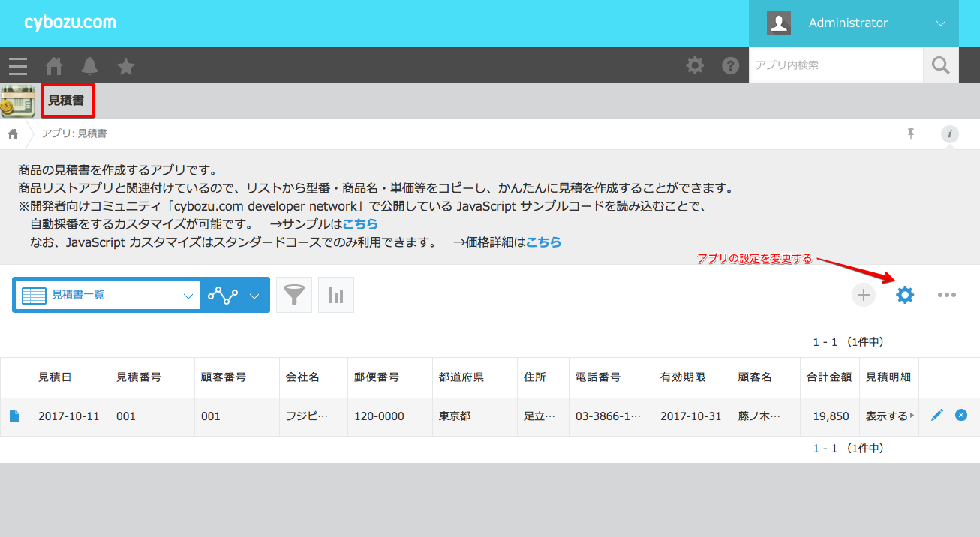This screenshot has height=537, width=980.
Task: Delete the record with blue X icon
Action: point(960,415)
